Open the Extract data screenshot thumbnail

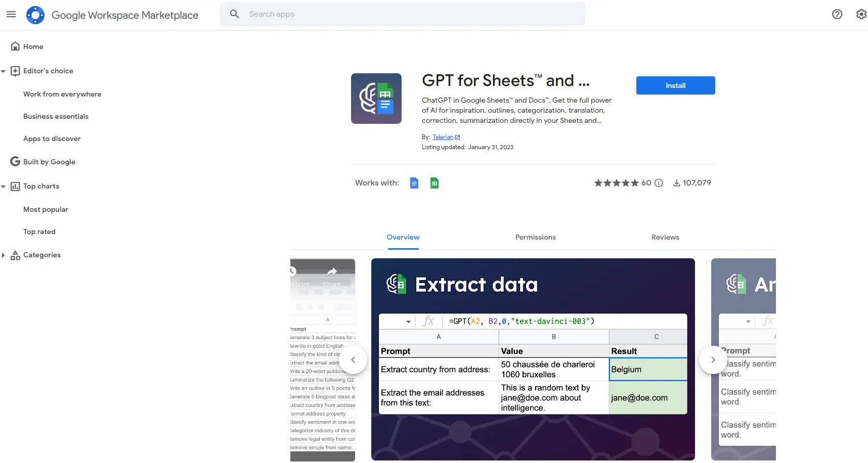point(533,359)
